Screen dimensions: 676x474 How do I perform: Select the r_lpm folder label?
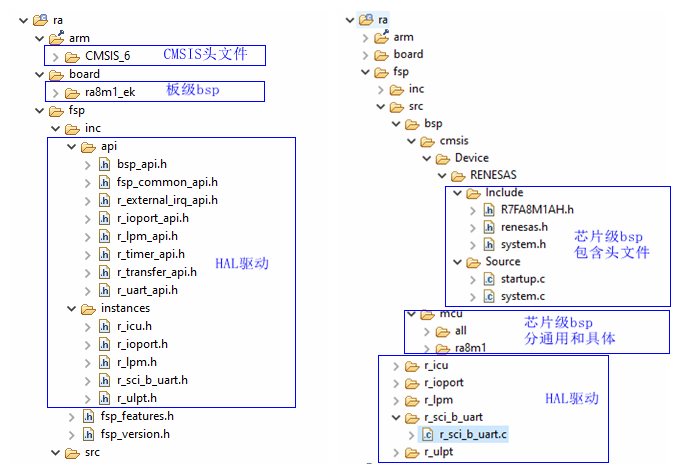pyautogui.click(x=438, y=400)
